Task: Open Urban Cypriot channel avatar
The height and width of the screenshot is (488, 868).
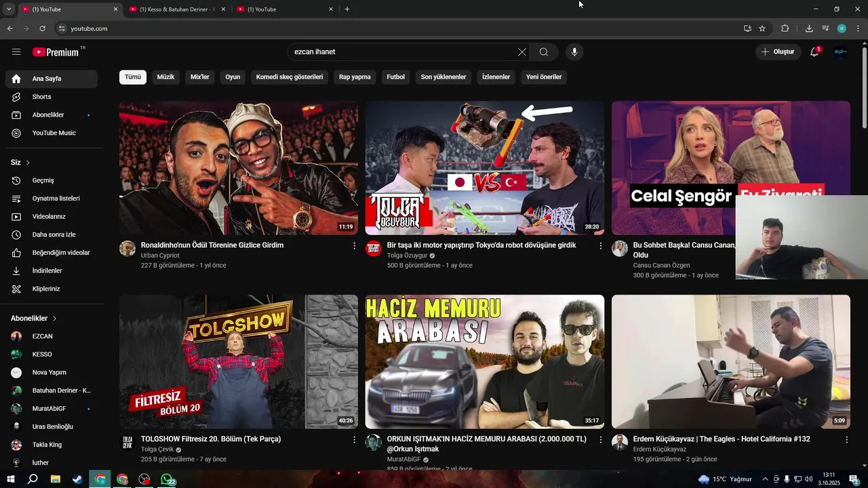Action: pos(127,248)
